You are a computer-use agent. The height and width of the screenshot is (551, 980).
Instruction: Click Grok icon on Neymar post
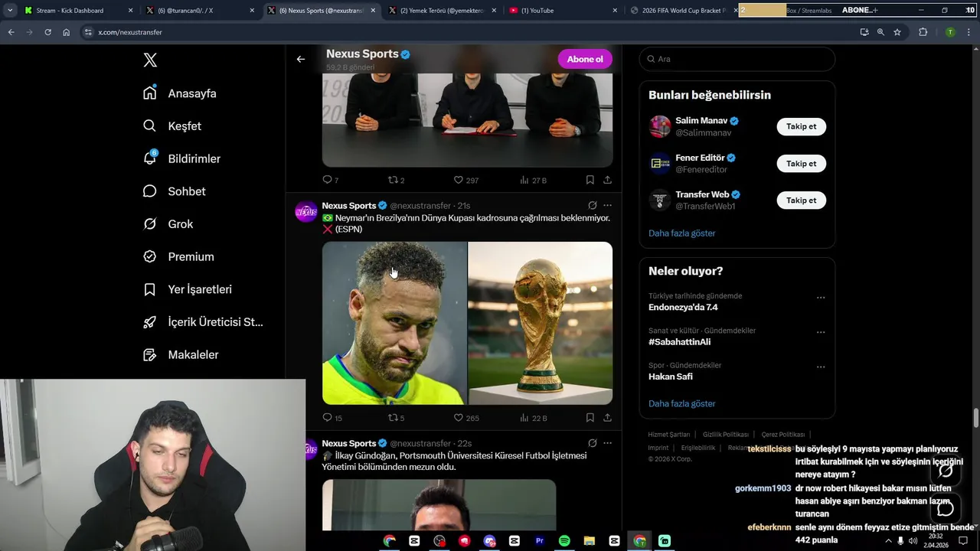coord(592,206)
